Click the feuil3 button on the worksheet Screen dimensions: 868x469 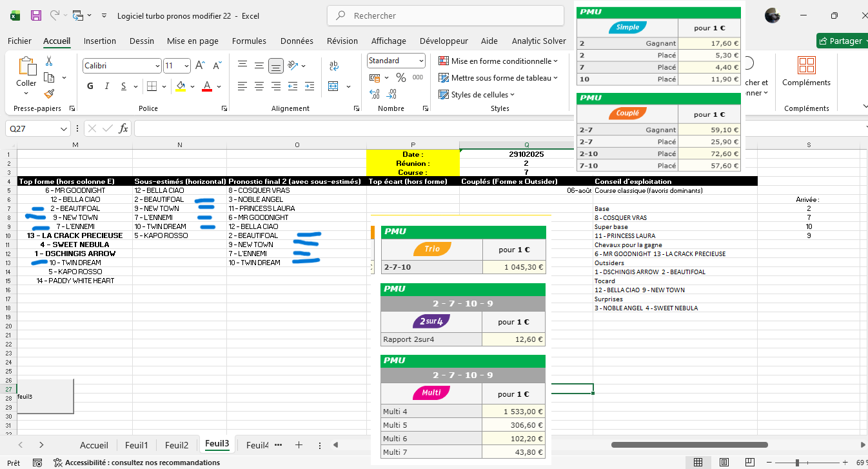point(46,395)
